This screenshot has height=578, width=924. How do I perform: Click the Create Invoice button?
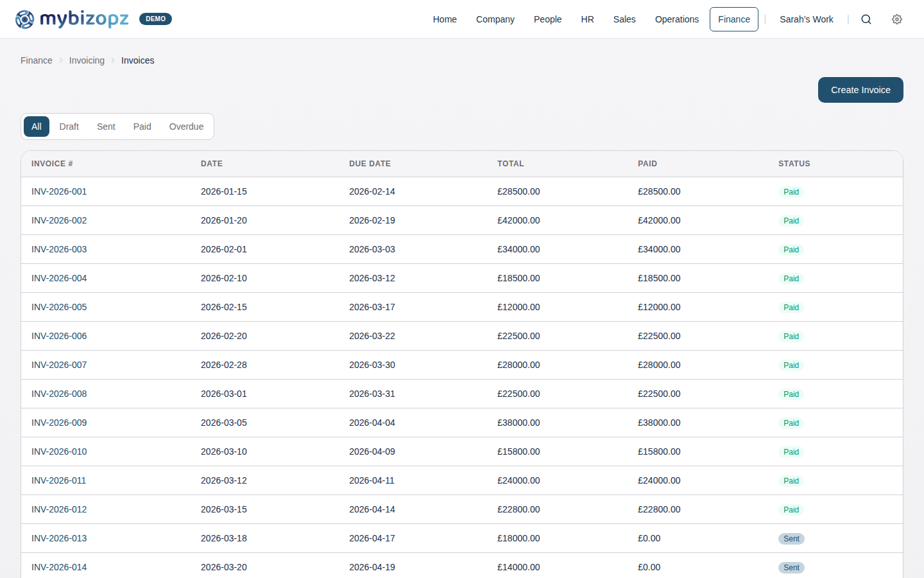(860, 90)
